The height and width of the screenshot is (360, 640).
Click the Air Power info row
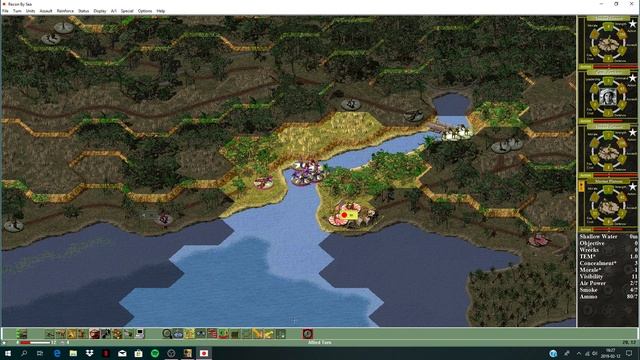[608, 283]
